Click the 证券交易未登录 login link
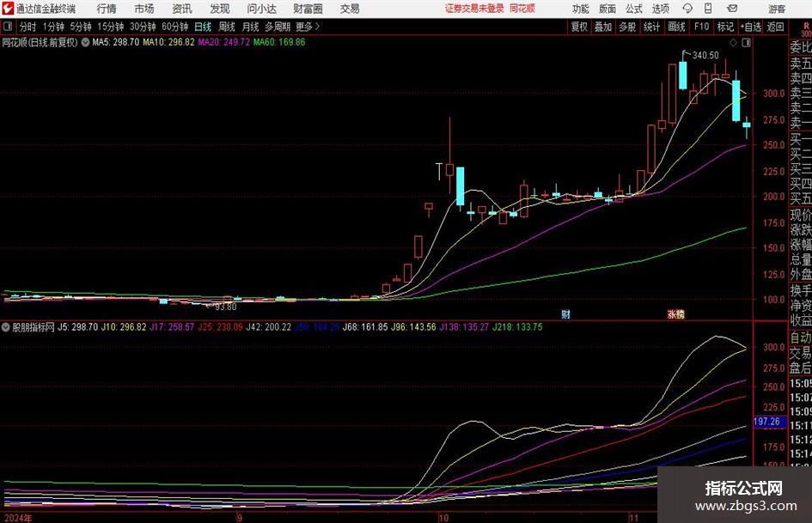 pyautogui.click(x=474, y=9)
